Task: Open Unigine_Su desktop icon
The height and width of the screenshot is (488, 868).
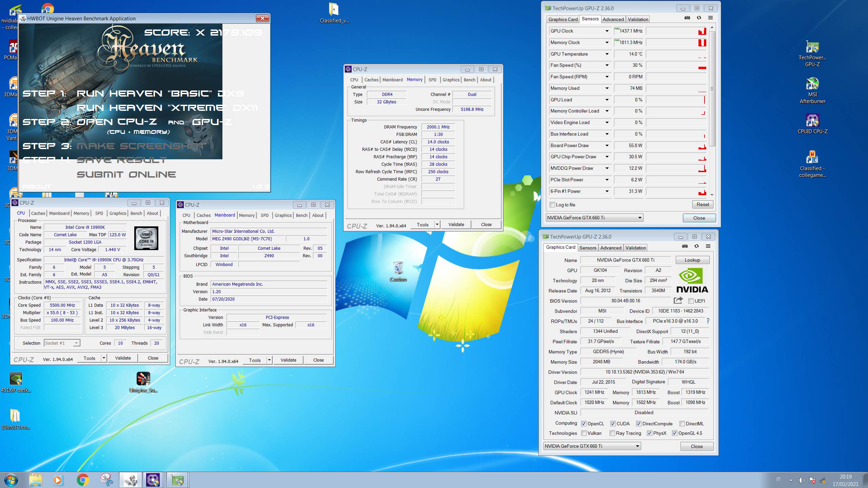Action: (143, 382)
